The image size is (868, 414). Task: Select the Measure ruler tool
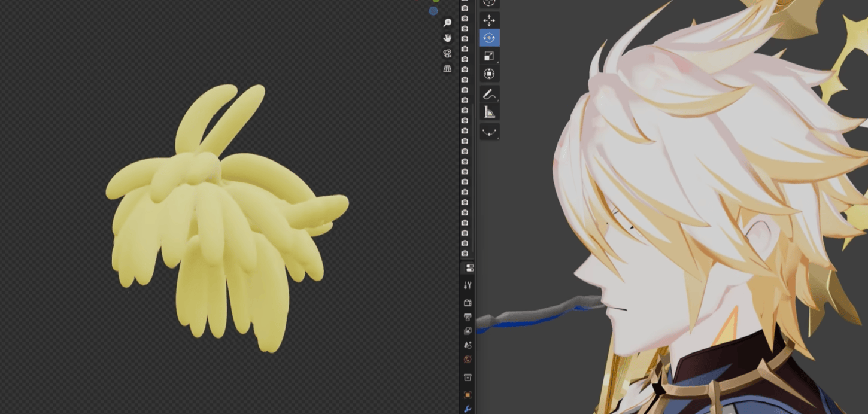[489, 112]
